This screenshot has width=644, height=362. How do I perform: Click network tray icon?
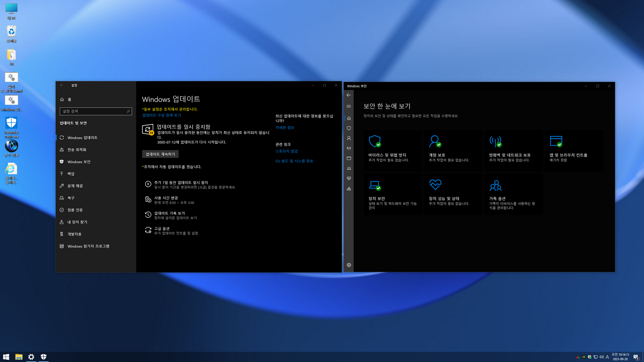596,357
